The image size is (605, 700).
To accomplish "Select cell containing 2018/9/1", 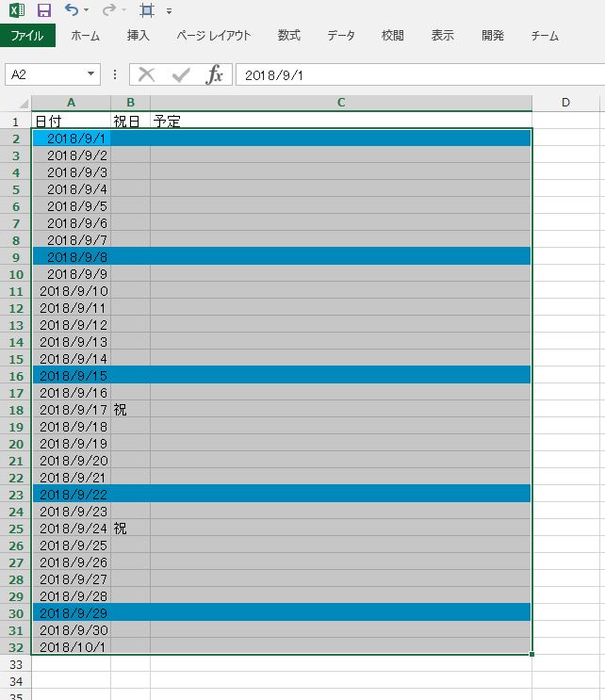I will click(72, 138).
